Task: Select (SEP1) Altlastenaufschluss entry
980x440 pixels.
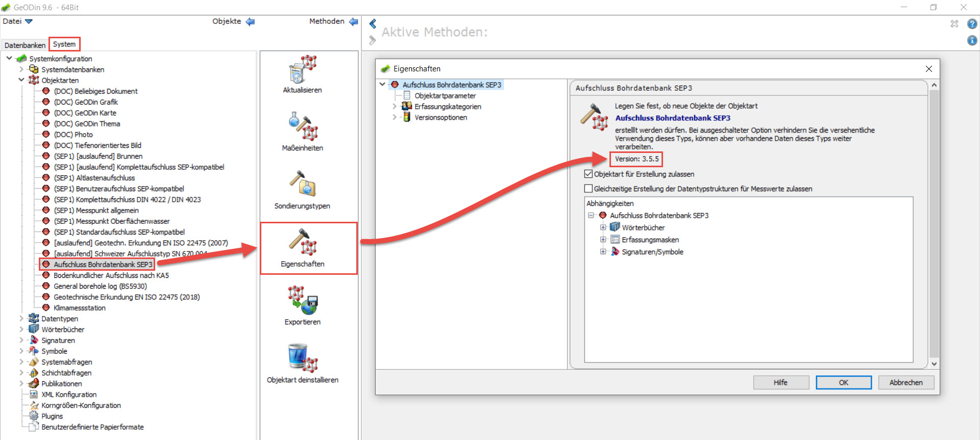Action: pos(94,178)
